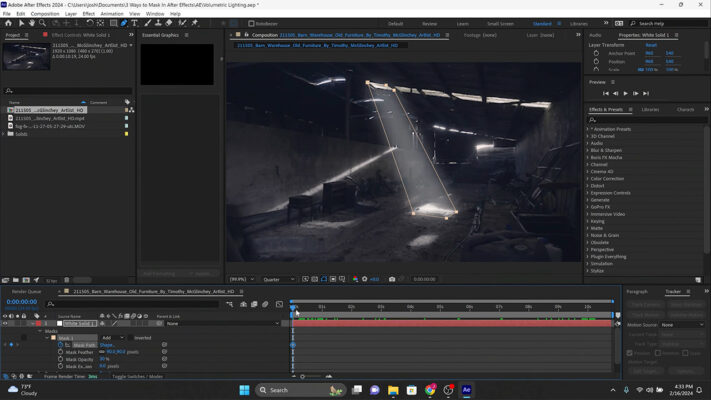This screenshot has width=711, height=400.
Task: Select the Zoom magnifier tool
Action: [42, 23]
